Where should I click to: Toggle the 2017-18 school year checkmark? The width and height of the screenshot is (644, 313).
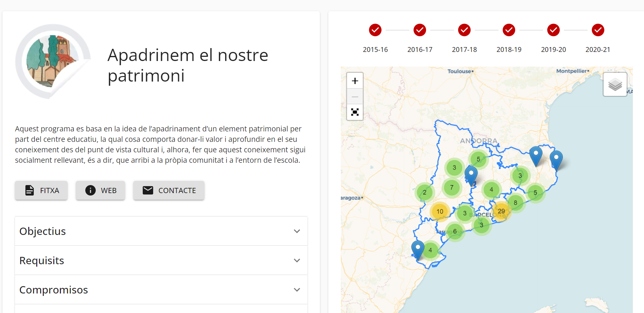click(464, 30)
